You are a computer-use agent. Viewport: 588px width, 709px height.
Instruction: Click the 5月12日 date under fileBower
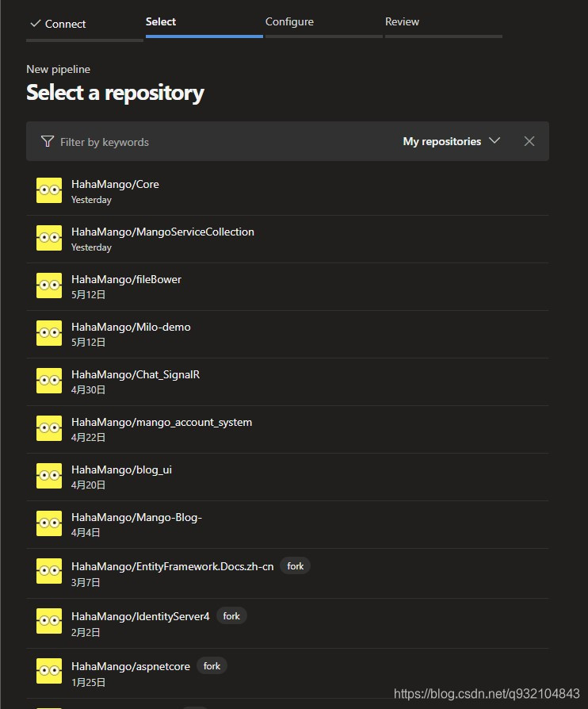tap(88, 295)
